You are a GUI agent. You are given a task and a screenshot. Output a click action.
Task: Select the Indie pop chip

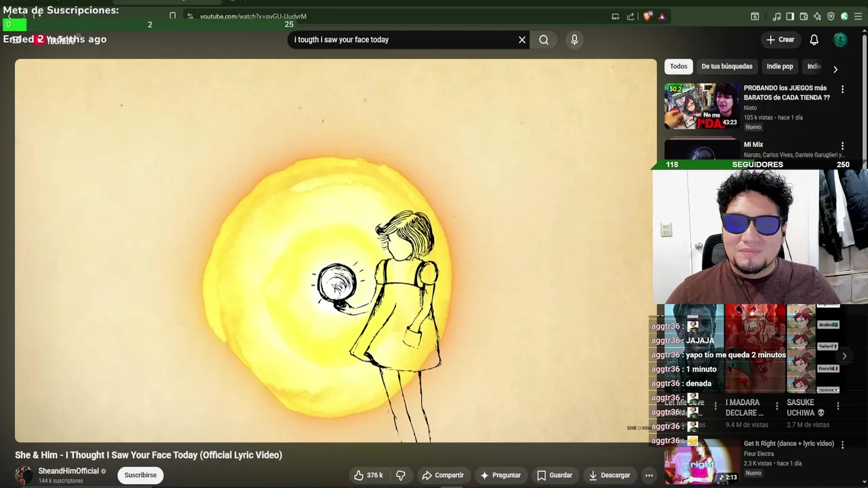780,66
